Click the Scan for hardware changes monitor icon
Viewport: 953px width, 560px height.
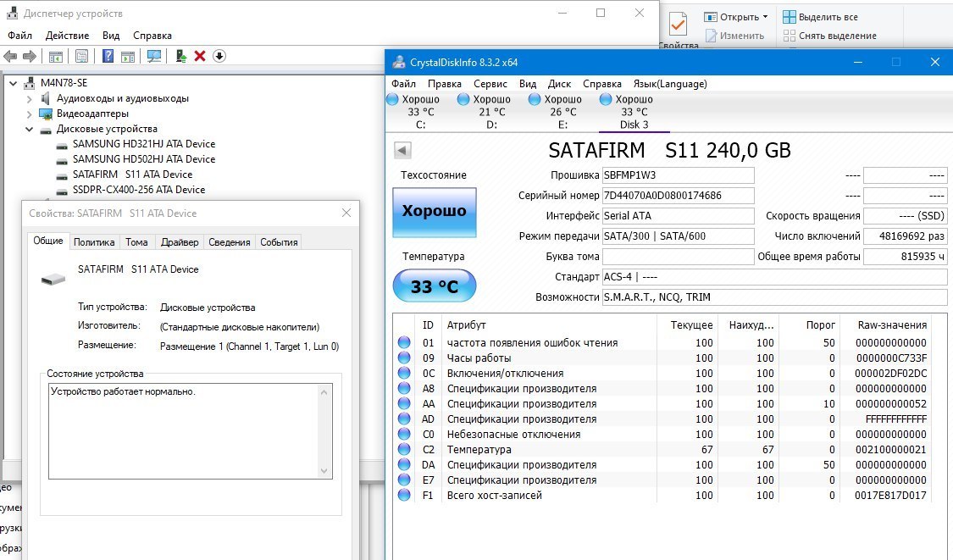[x=153, y=56]
